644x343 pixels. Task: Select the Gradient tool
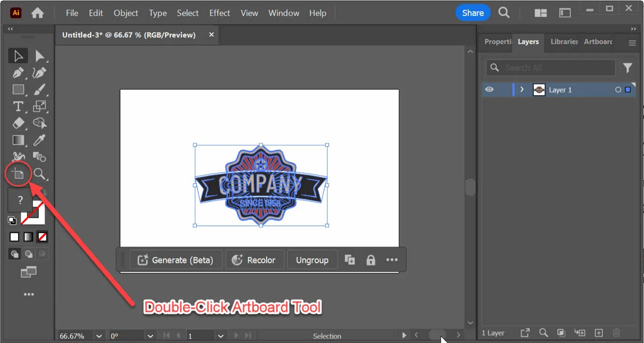point(18,140)
